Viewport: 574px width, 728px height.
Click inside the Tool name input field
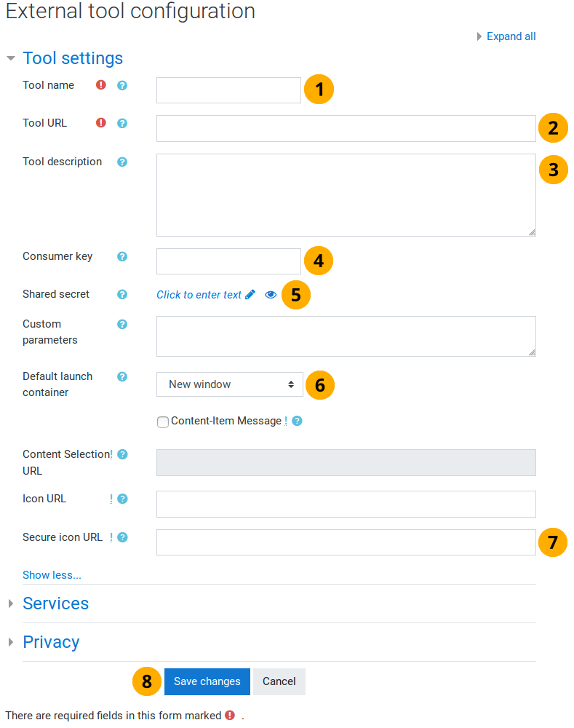(x=228, y=90)
